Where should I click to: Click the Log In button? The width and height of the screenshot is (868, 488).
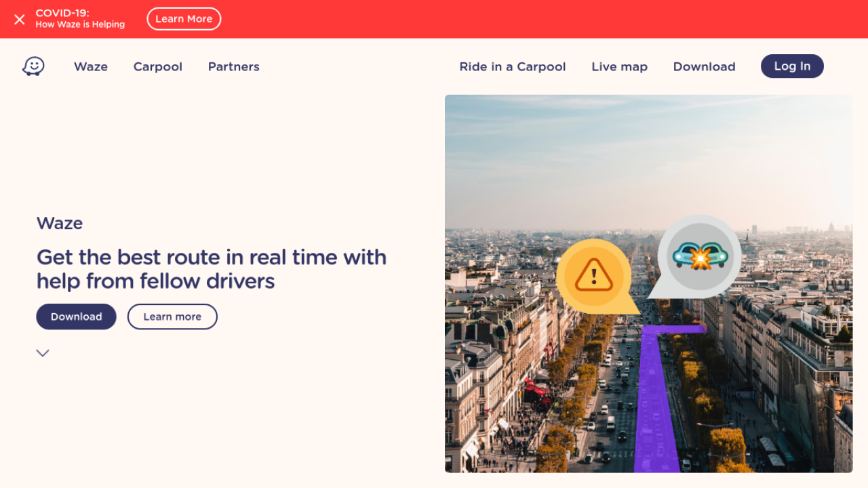(792, 66)
